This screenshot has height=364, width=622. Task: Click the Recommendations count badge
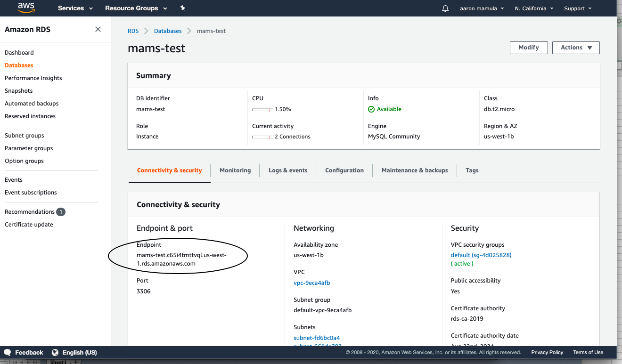pos(61,212)
